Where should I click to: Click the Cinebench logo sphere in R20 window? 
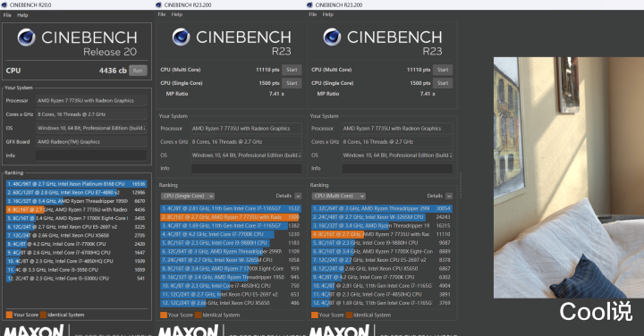[26, 38]
